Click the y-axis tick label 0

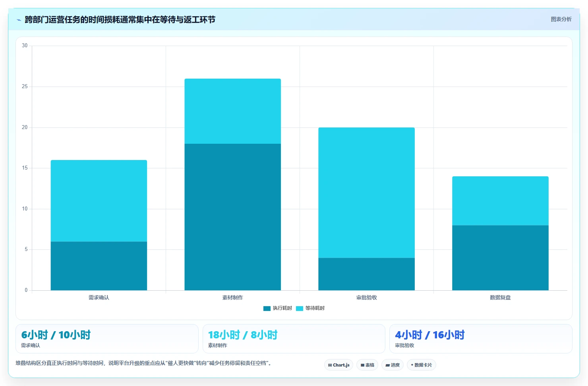(26, 290)
